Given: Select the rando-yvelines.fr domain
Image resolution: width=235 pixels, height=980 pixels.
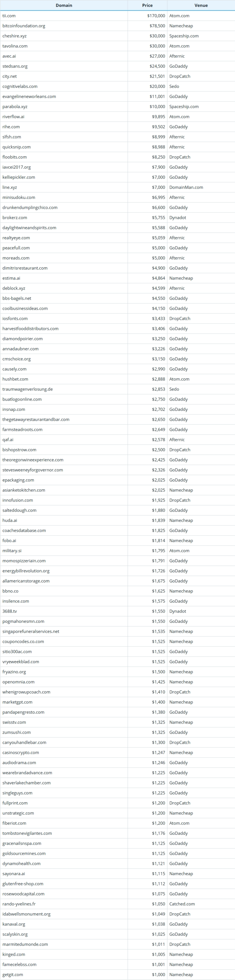Looking at the screenshot, I should (19, 904).
